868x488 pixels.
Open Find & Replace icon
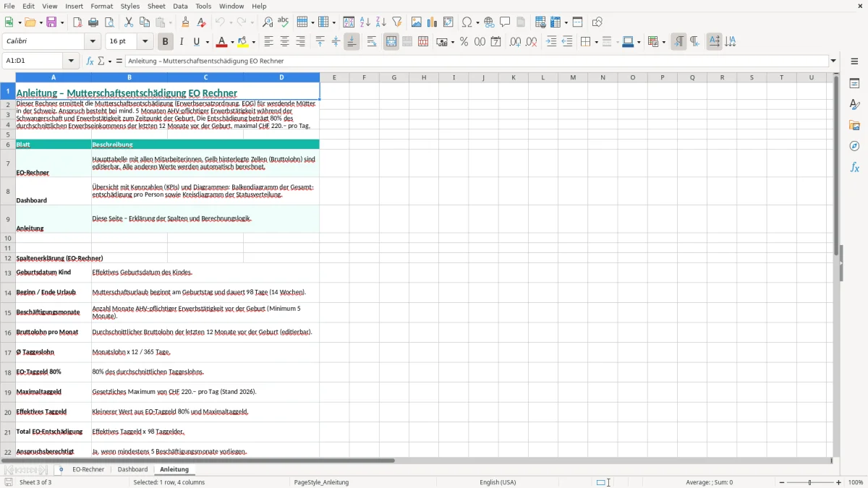pyautogui.click(x=268, y=22)
